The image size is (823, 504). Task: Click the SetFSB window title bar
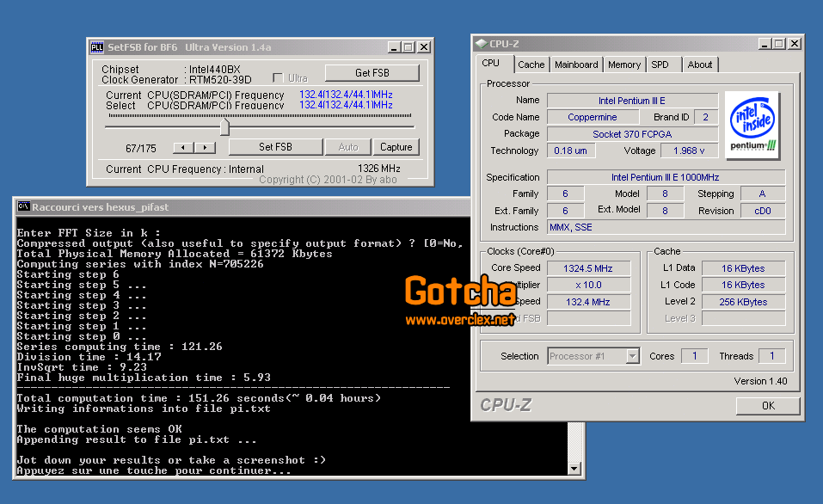pyautogui.click(x=261, y=47)
